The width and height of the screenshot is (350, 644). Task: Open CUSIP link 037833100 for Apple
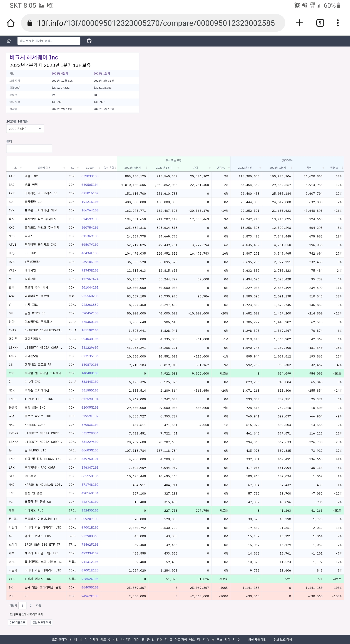tap(90, 176)
